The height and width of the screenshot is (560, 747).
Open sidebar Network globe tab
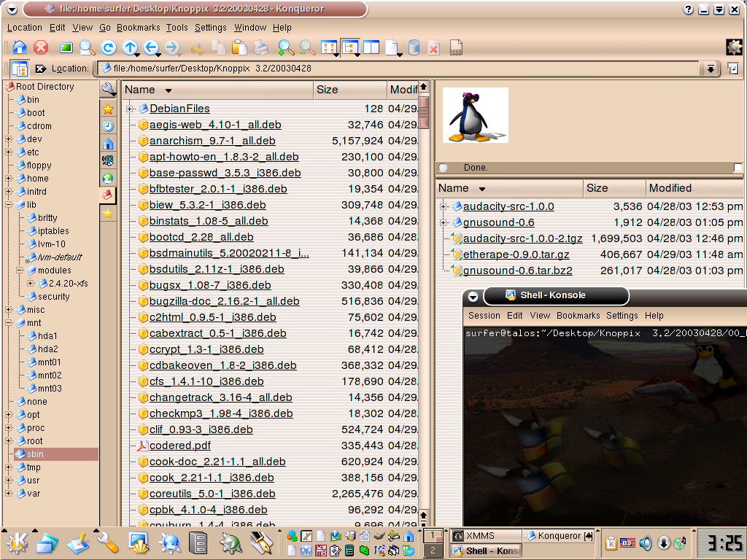(x=108, y=178)
